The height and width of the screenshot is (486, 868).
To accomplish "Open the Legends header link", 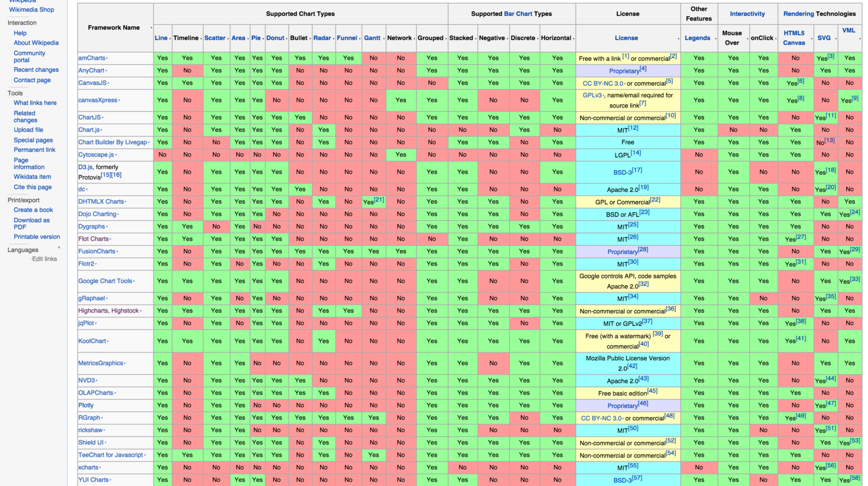I will click(x=697, y=38).
